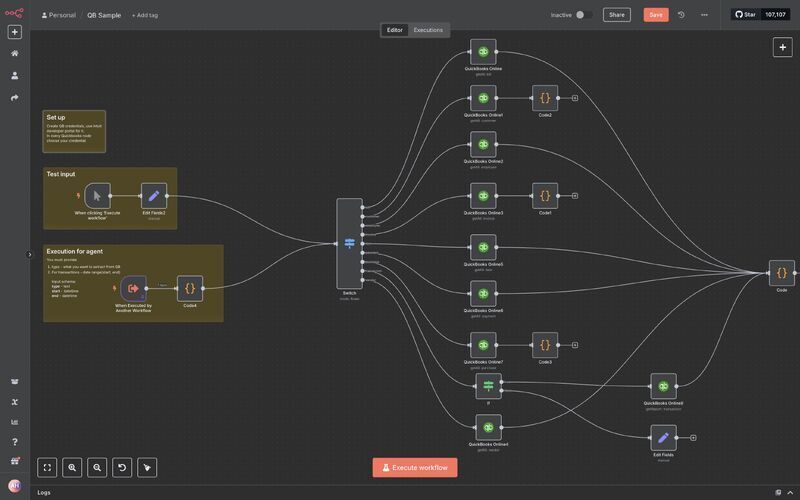Switch to the Editor tab

click(394, 30)
